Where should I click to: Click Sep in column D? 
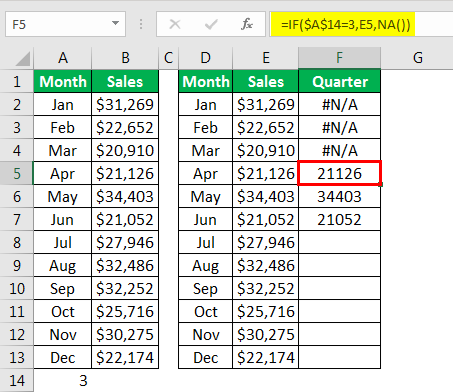(206, 288)
